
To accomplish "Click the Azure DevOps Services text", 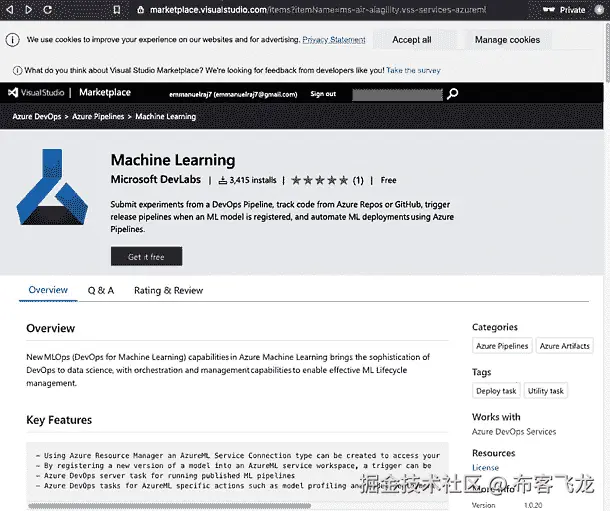I will click(514, 432).
